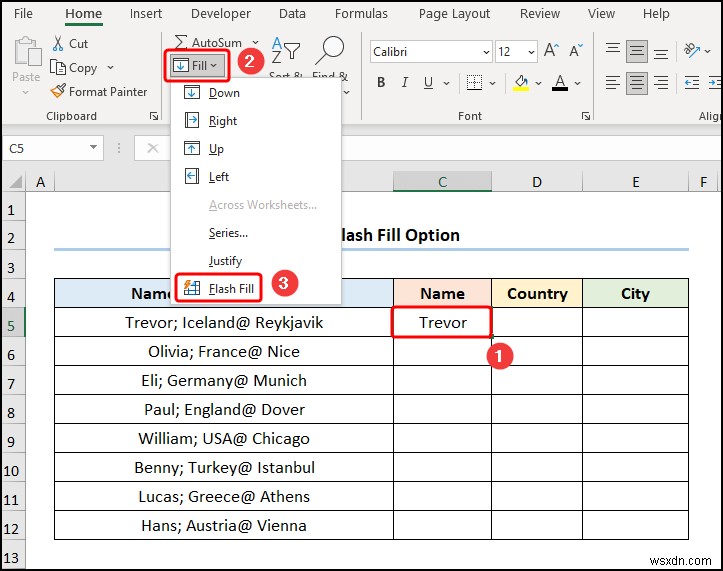Click the Orientation angle text icon
Image resolution: width=723 pixels, height=571 pixels.
pos(692,50)
